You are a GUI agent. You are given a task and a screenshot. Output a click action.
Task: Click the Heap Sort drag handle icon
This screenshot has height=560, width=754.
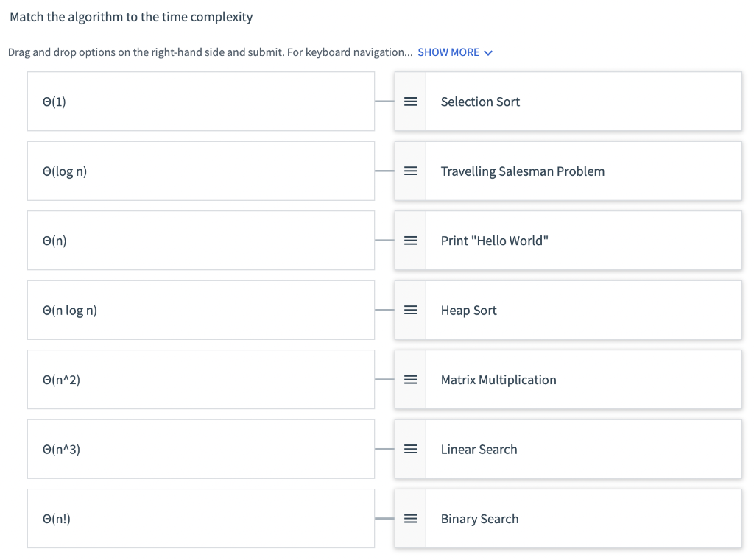click(x=410, y=310)
